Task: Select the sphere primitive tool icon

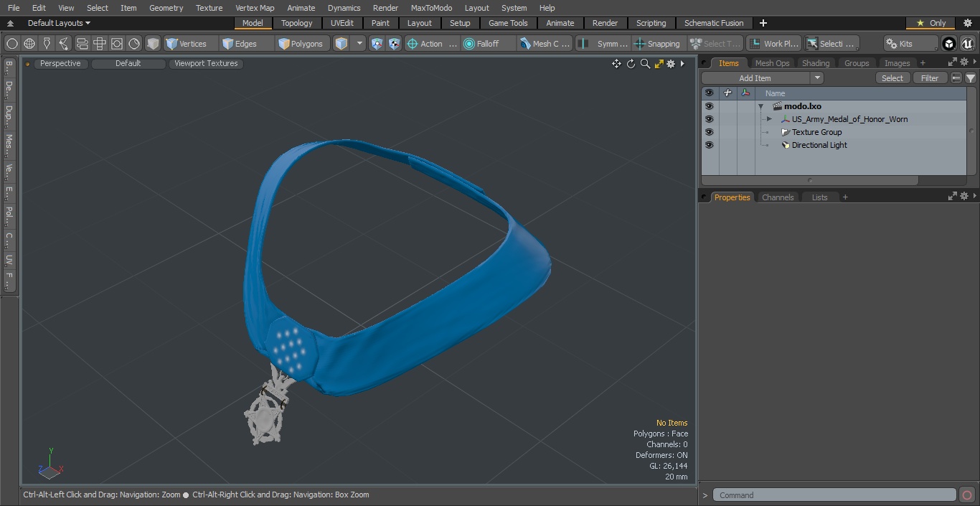Action: click(x=11, y=44)
